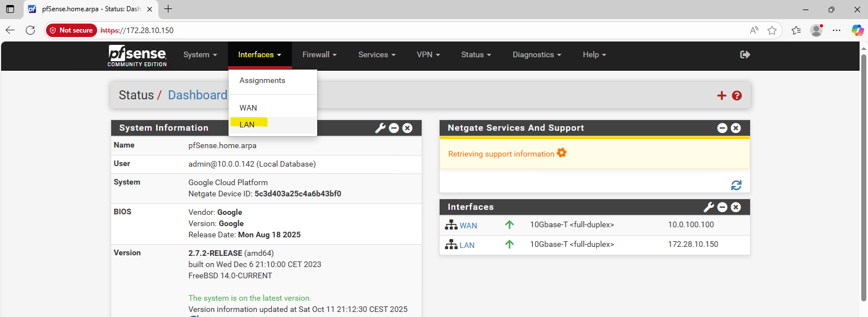Click the FreeBSD 14.0-CURRENT text
868x317 pixels.
[x=230, y=275]
